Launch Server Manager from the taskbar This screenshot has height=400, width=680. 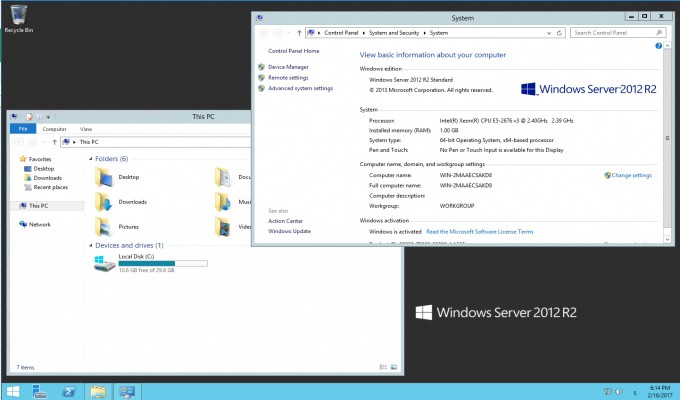coord(42,391)
